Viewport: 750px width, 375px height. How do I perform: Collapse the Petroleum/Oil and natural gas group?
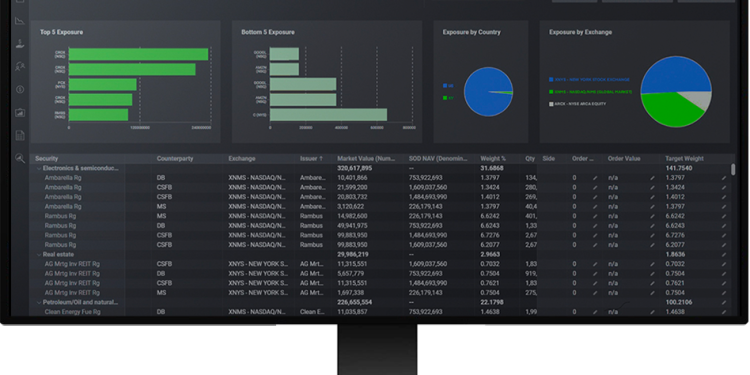pos(39,302)
